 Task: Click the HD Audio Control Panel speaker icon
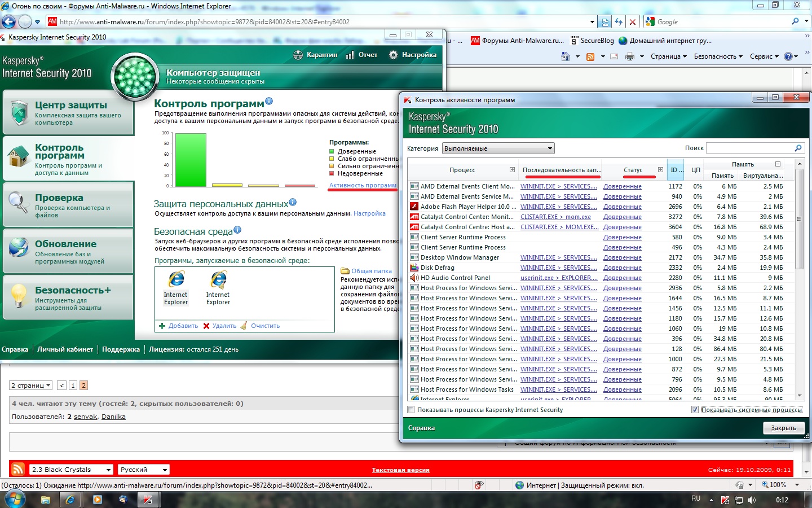coord(414,278)
